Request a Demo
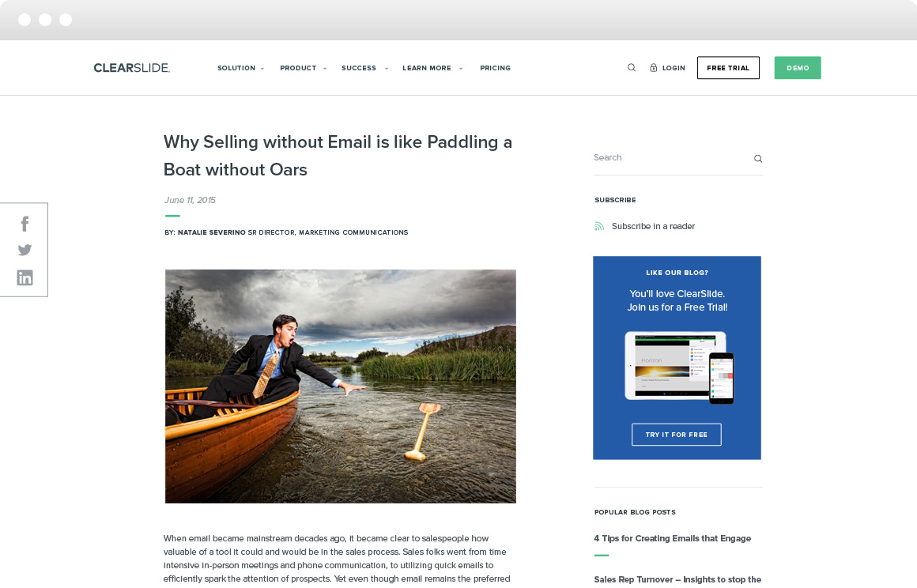This screenshot has height=588, width=917. [x=798, y=68]
